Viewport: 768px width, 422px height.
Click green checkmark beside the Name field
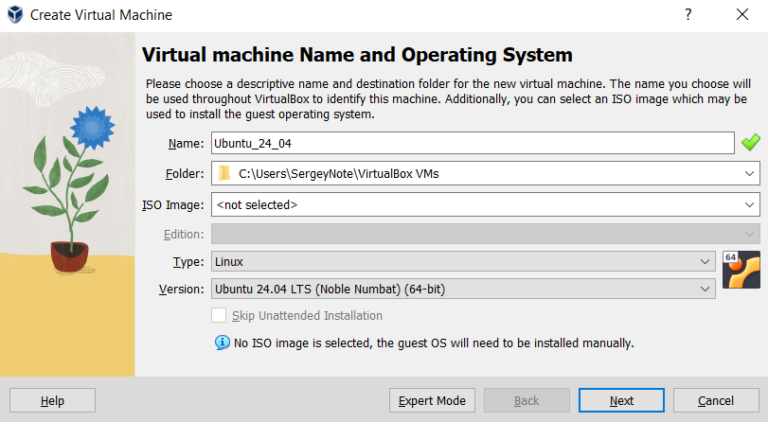click(750, 143)
